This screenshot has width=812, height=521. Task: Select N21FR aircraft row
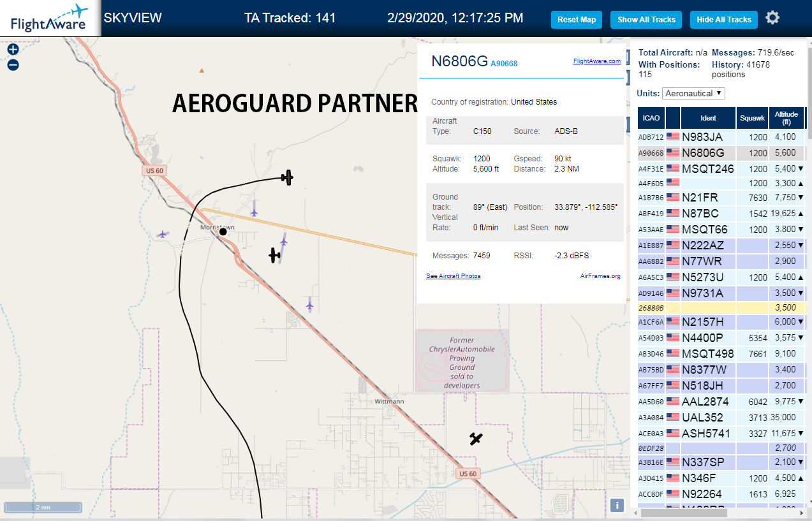click(x=721, y=198)
